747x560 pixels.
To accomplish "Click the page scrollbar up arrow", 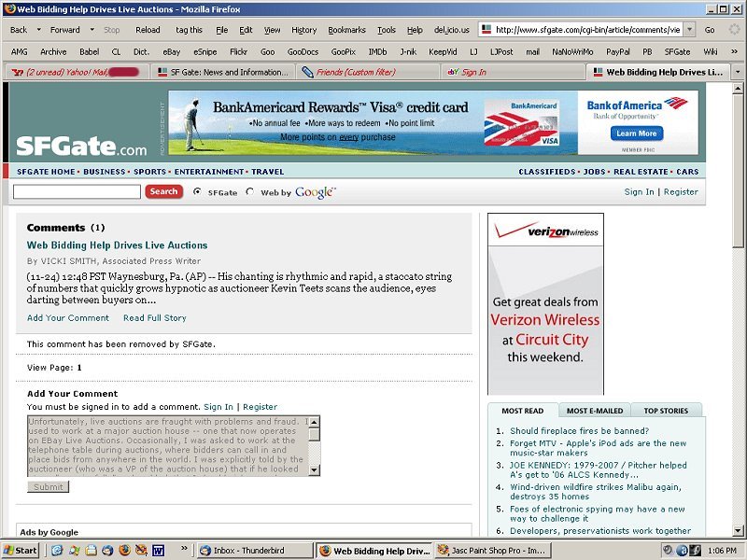I will pyautogui.click(x=738, y=88).
